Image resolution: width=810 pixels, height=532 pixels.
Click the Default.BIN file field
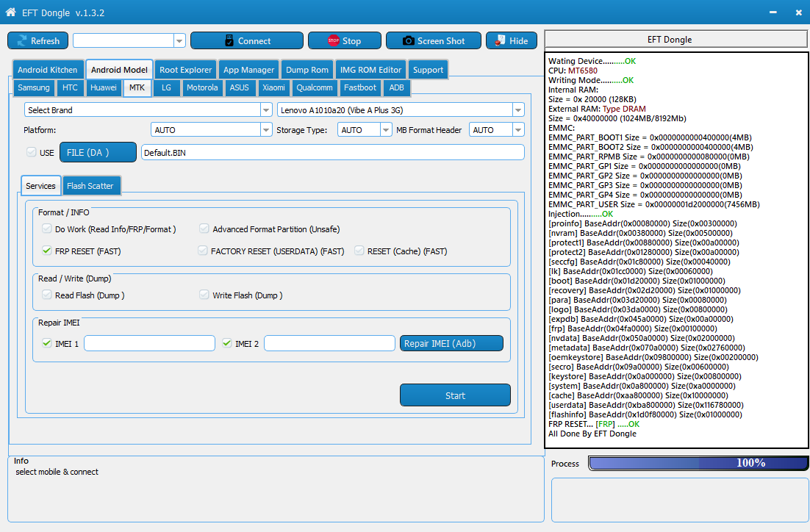(x=333, y=152)
